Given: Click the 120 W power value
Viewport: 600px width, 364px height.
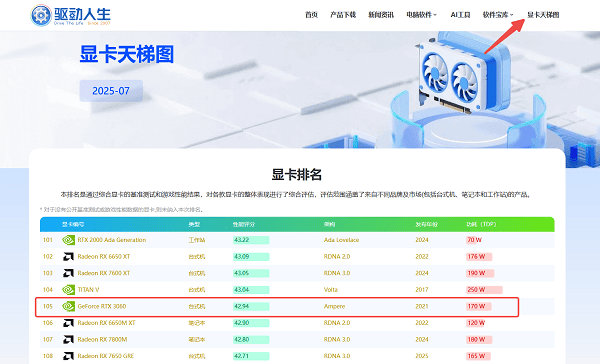Looking at the screenshot, I should coord(476,323).
